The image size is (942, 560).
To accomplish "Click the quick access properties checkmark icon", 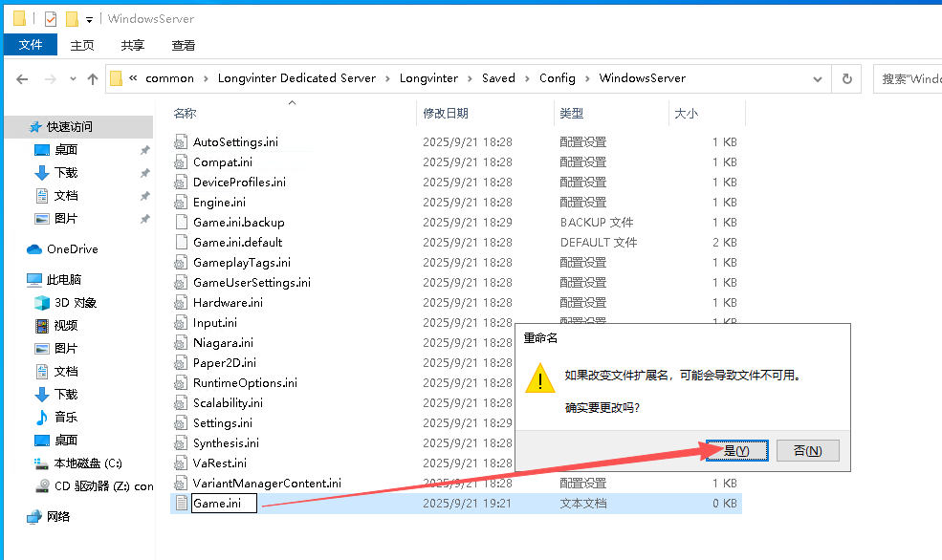I will tap(51, 19).
